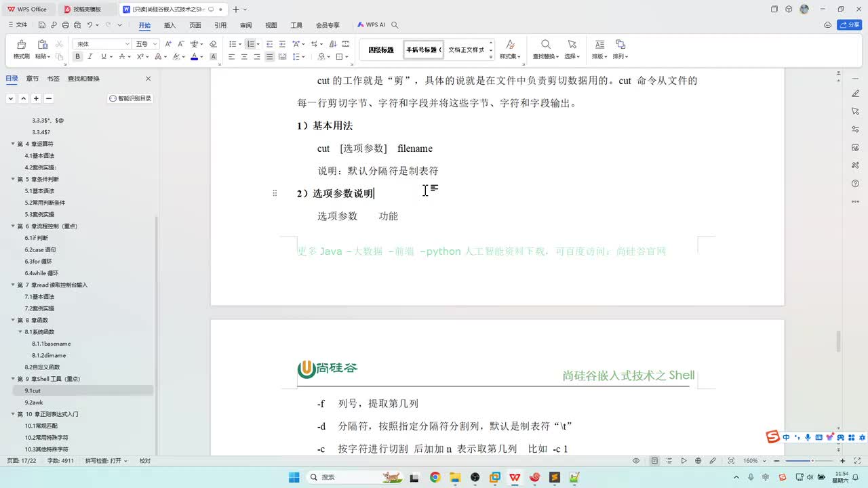Click the Print icon in quick toolbar
Screen dimensions: 868x488
click(65, 25)
